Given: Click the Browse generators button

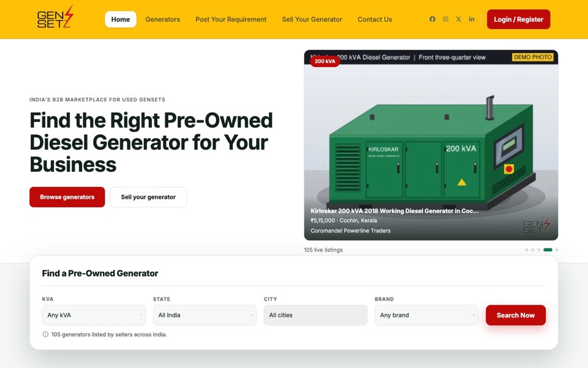Looking at the screenshot, I should coord(67,197).
